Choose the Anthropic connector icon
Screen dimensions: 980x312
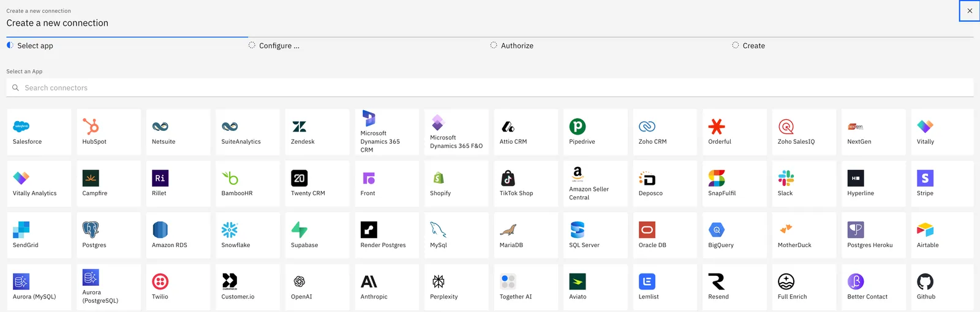coord(369,281)
